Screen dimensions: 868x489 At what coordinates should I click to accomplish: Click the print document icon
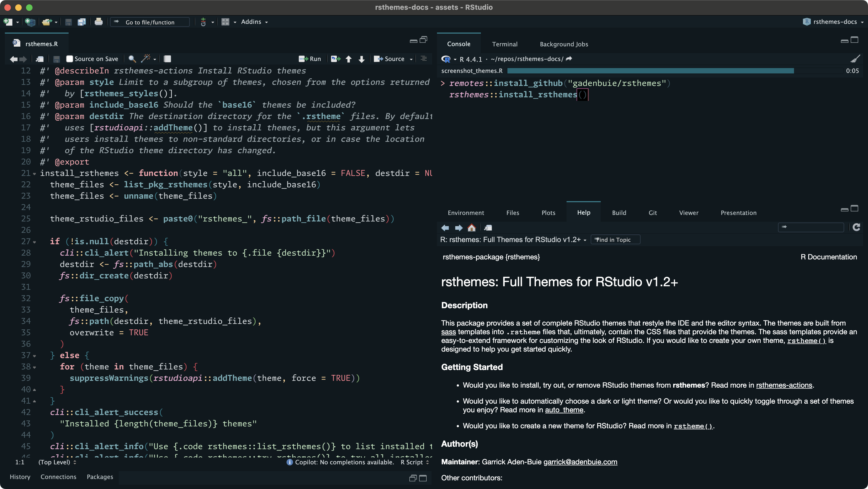pos(98,22)
